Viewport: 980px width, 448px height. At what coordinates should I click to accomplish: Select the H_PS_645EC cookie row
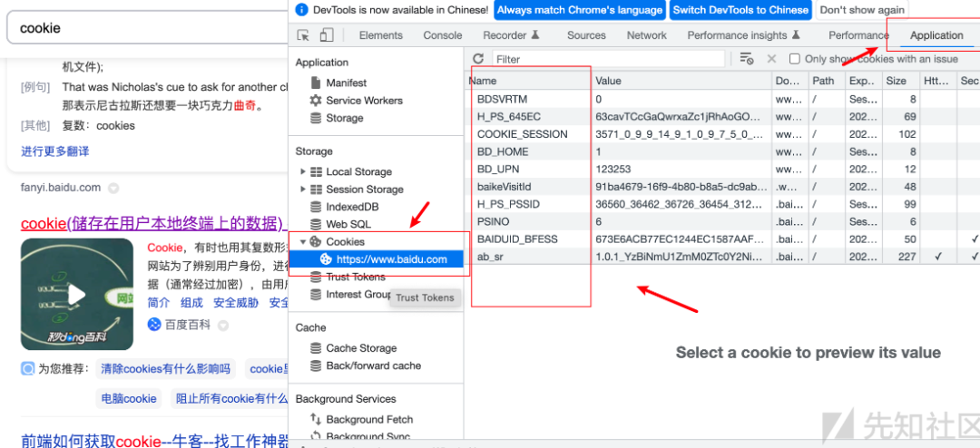pyautogui.click(x=722, y=116)
